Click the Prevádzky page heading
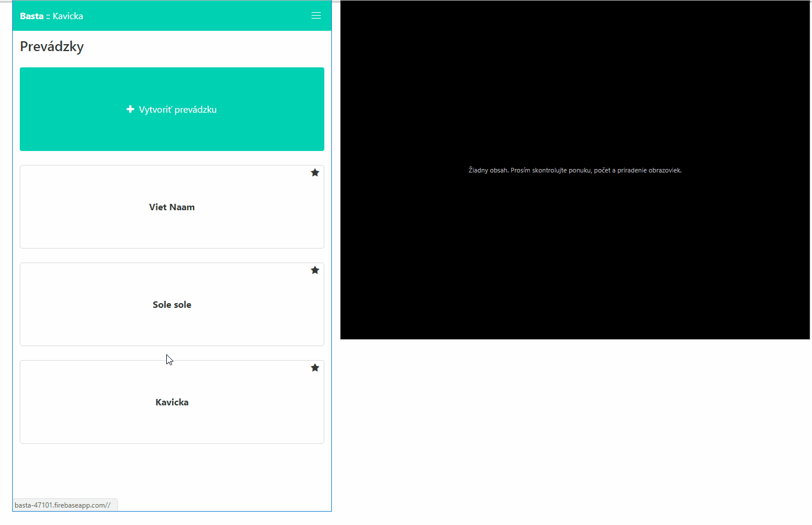This screenshot has height=525, width=812. coord(52,46)
